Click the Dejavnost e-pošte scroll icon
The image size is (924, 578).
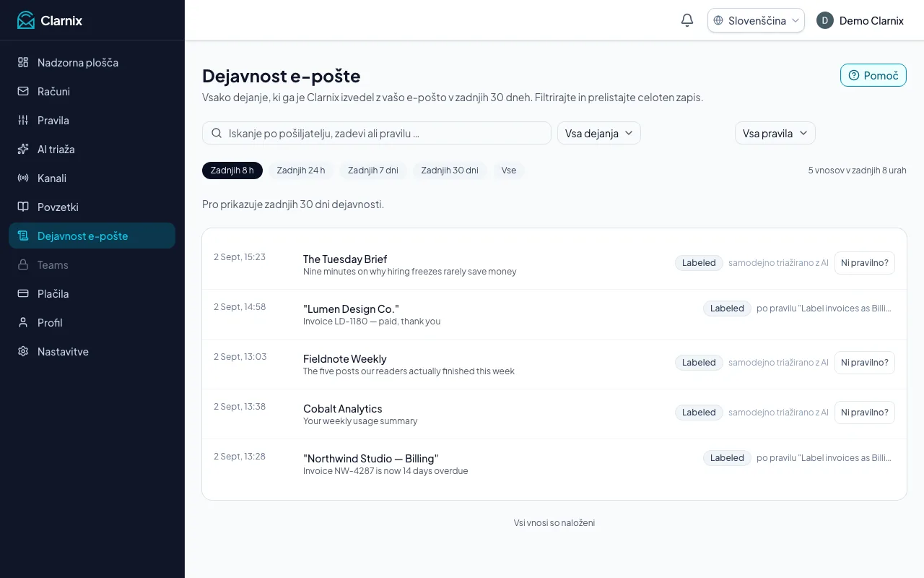click(x=23, y=236)
